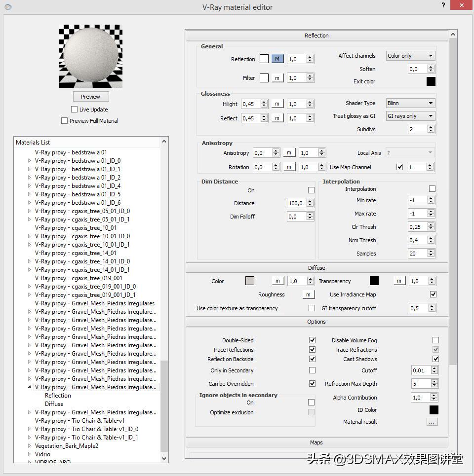Image resolution: width=474 pixels, height=476 pixels.
Task: Enable the Live Update checkbox
Action: [75, 110]
